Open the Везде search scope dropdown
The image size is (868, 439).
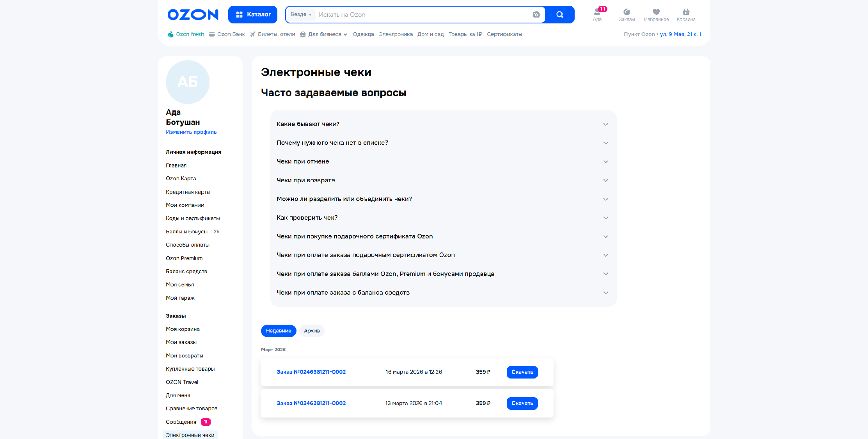[x=301, y=15]
